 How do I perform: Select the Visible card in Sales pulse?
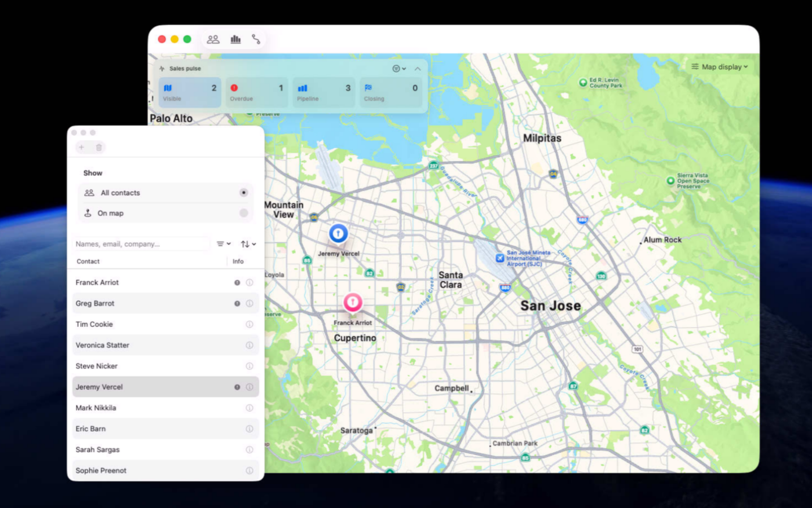tap(190, 92)
